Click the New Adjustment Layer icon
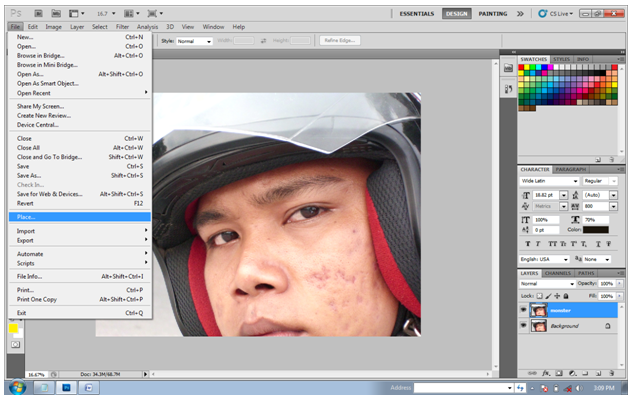634x403 pixels. click(x=573, y=373)
